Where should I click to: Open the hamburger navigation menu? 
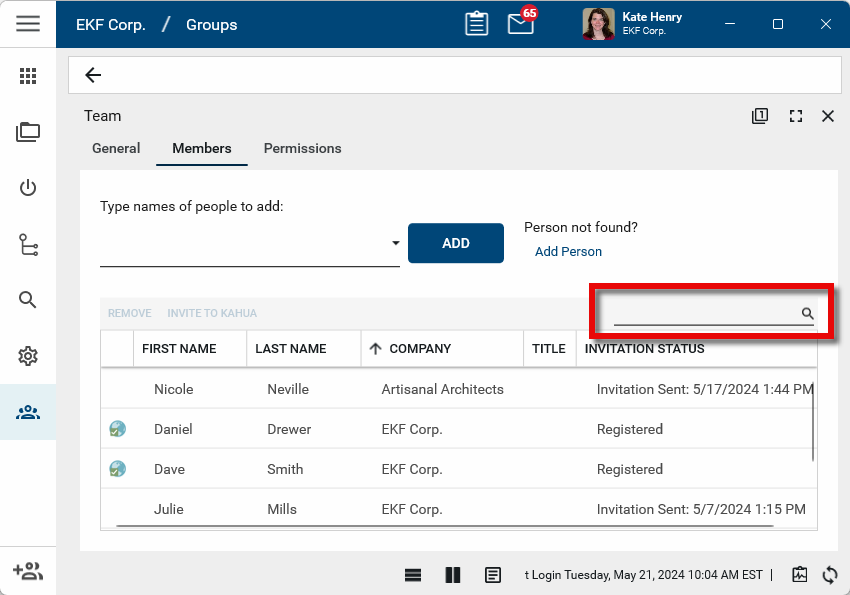(28, 24)
